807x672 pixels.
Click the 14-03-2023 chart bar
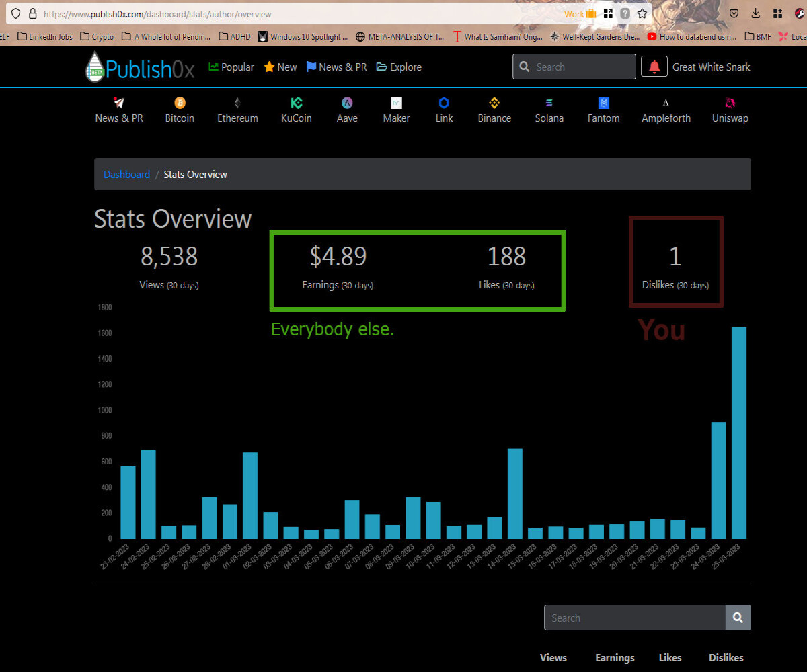(514, 493)
